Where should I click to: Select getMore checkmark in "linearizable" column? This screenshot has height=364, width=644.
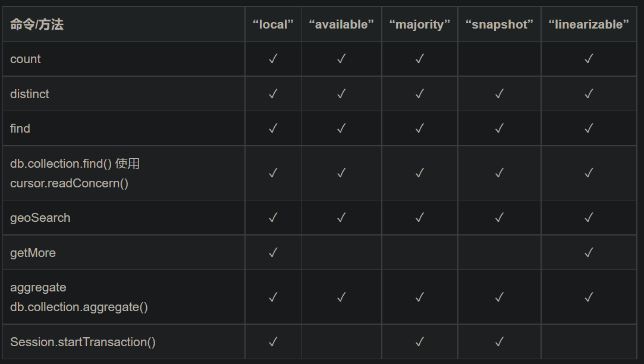tap(589, 252)
